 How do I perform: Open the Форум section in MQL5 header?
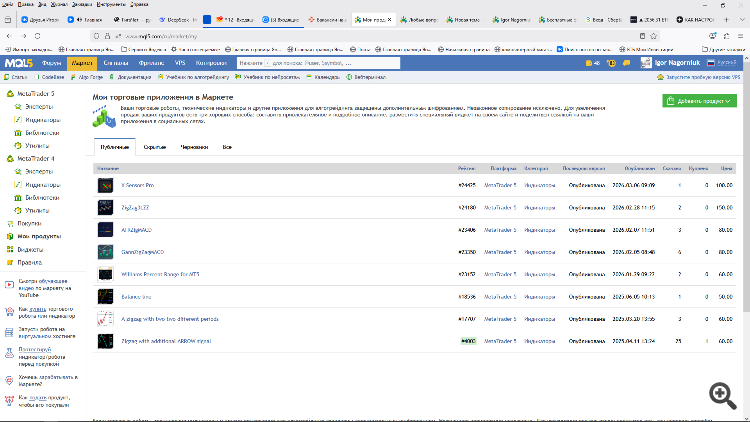pyautogui.click(x=51, y=63)
